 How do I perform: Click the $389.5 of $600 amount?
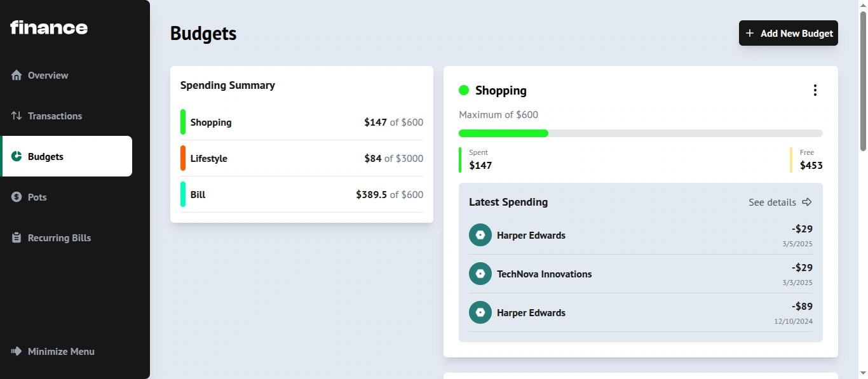(390, 195)
